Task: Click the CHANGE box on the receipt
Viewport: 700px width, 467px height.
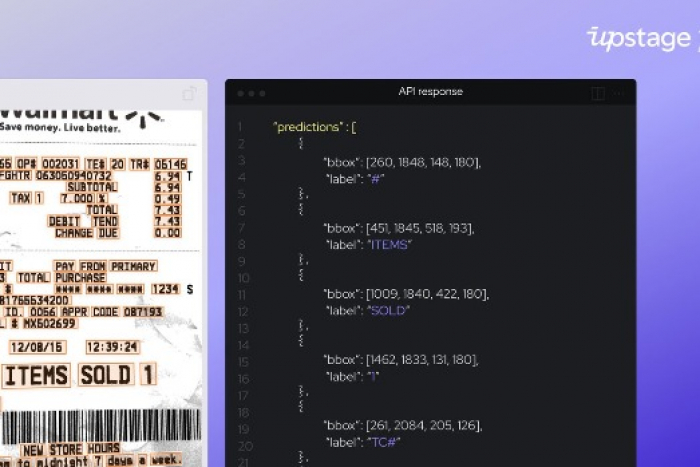Action: click(74, 233)
